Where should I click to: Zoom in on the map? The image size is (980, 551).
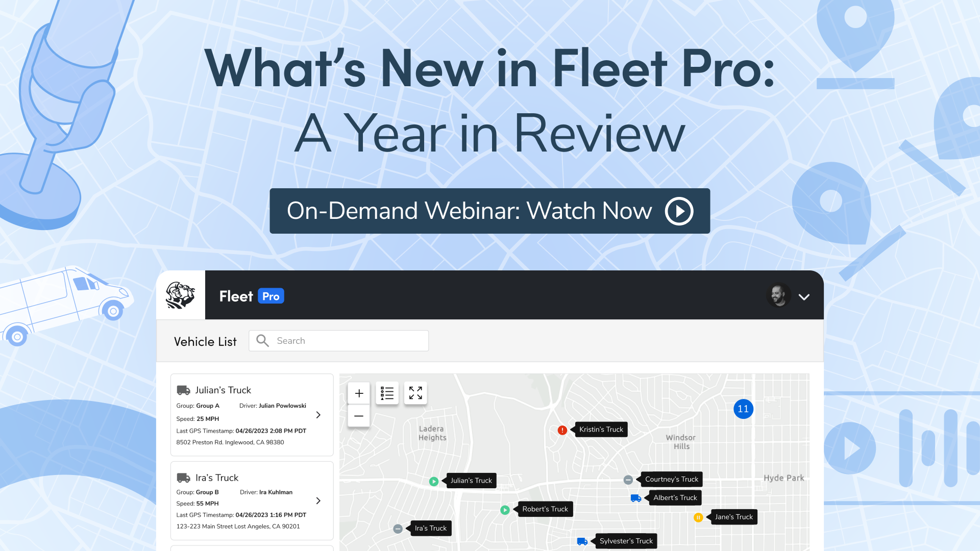click(359, 393)
